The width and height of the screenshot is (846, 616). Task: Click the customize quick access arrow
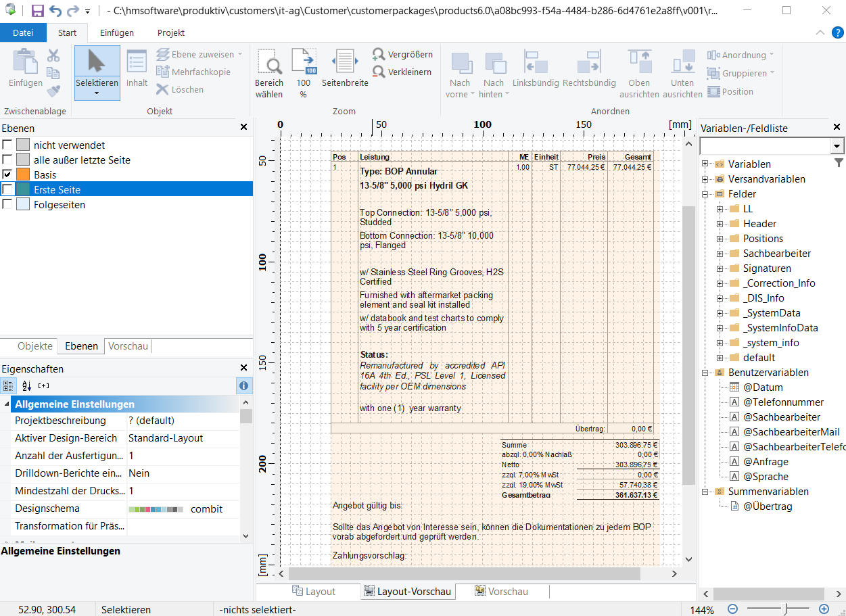pos(88,11)
